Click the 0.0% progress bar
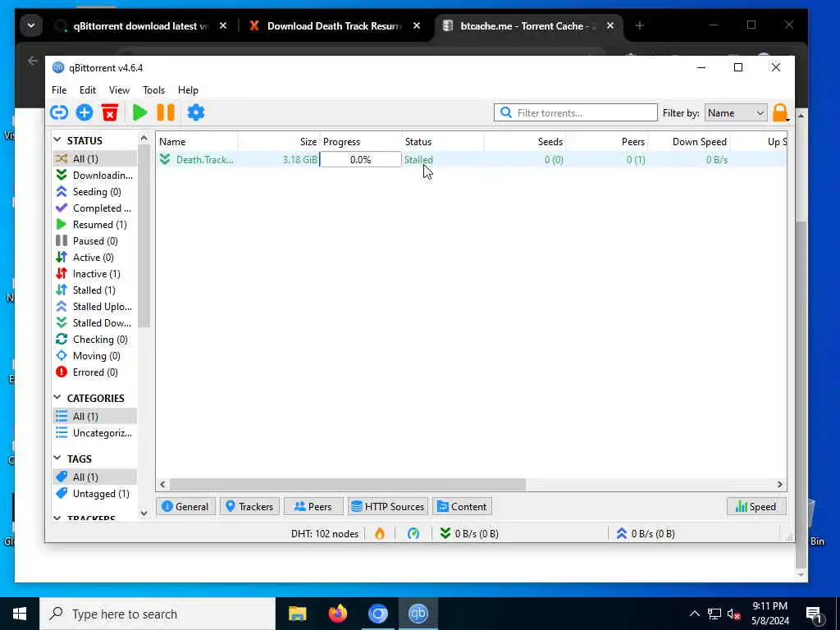 click(x=361, y=160)
